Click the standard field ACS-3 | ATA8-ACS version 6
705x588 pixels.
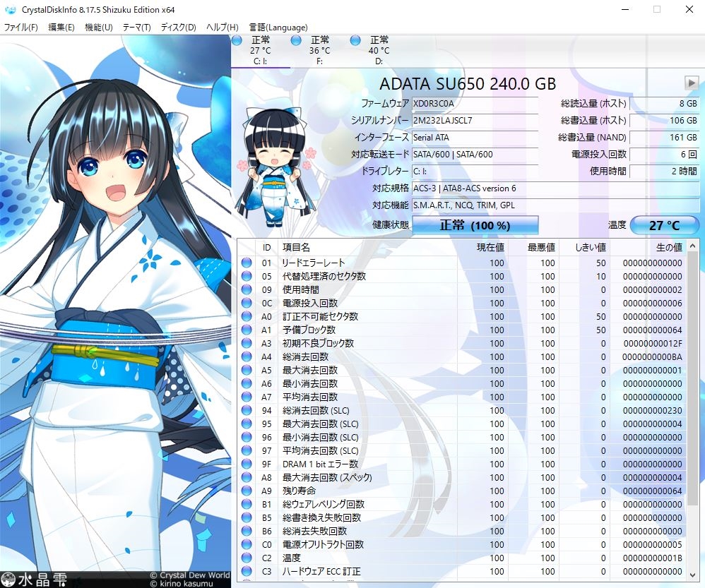point(555,188)
